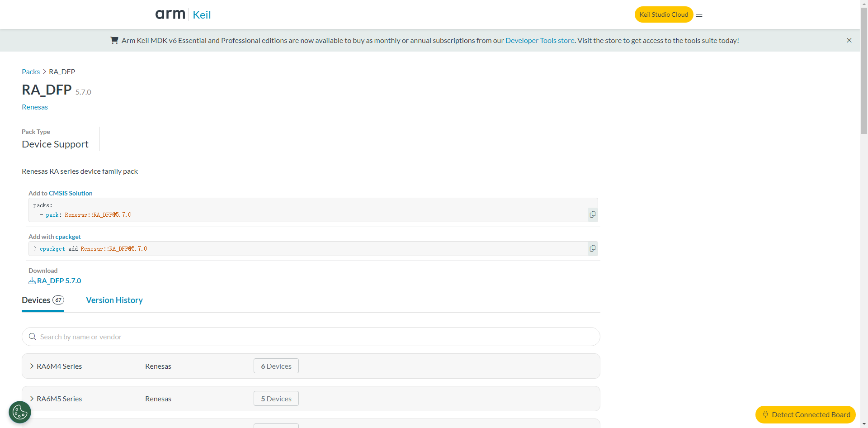Dismiss the announcement banner with X
The height and width of the screenshot is (428, 868).
(x=849, y=40)
